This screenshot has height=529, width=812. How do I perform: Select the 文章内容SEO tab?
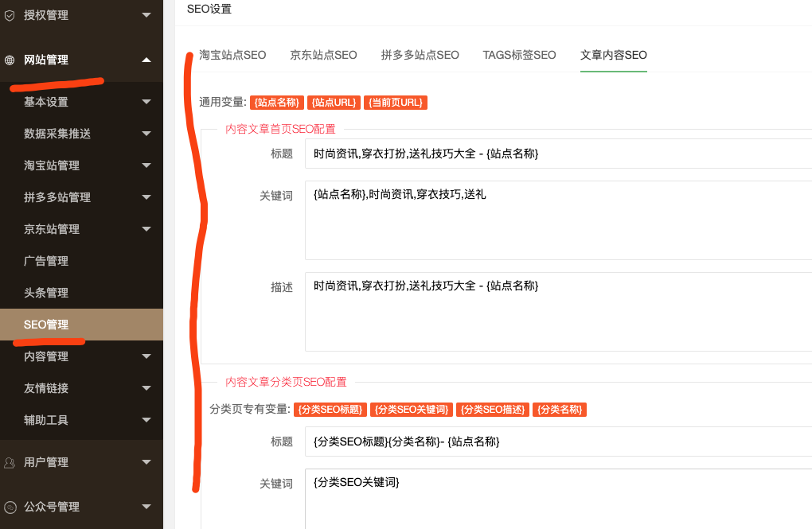614,55
